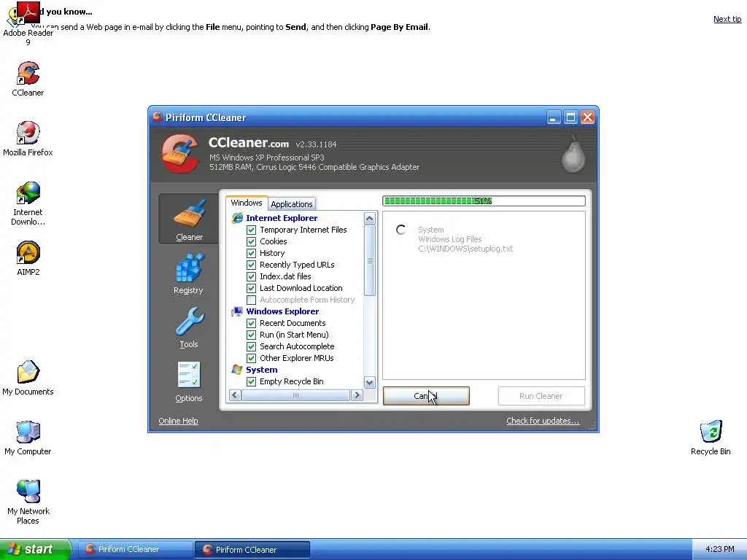Open the Online Help link
The image size is (747, 560).
(178, 421)
